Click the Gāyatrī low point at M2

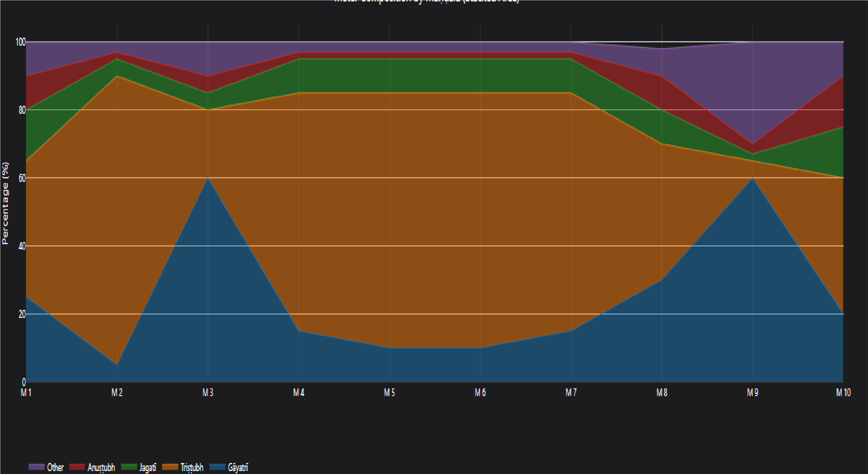[x=117, y=364]
